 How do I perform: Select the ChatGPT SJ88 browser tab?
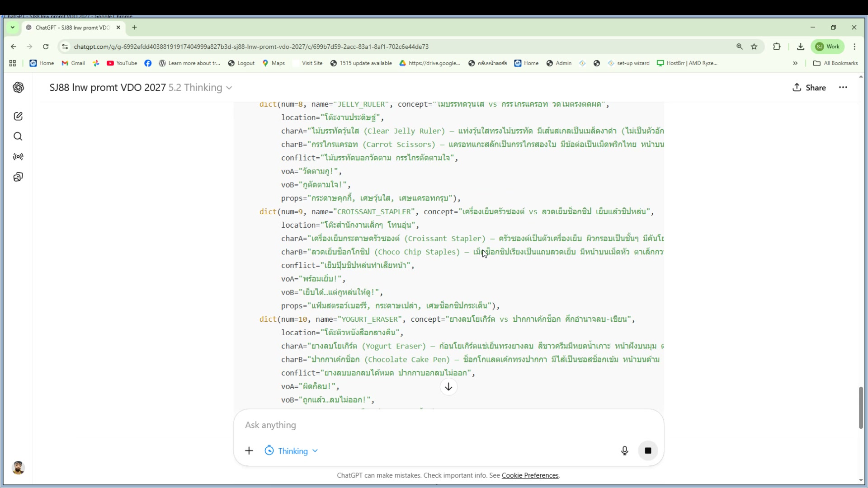(x=72, y=28)
